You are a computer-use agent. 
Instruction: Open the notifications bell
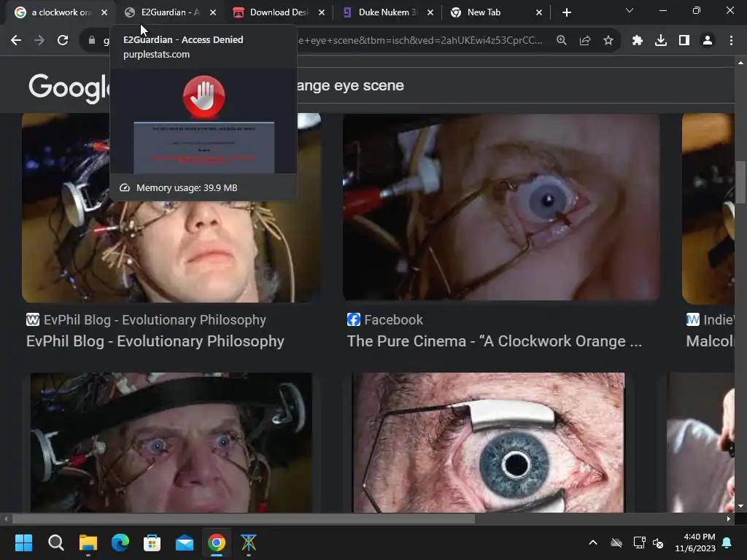727,542
